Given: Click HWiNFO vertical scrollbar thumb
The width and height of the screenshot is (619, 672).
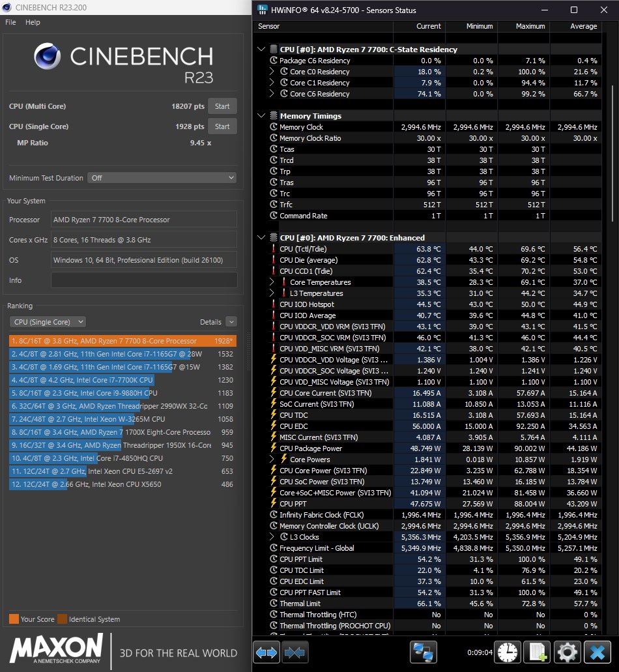Looking at the screenshot, I should [x=612, y=153].
